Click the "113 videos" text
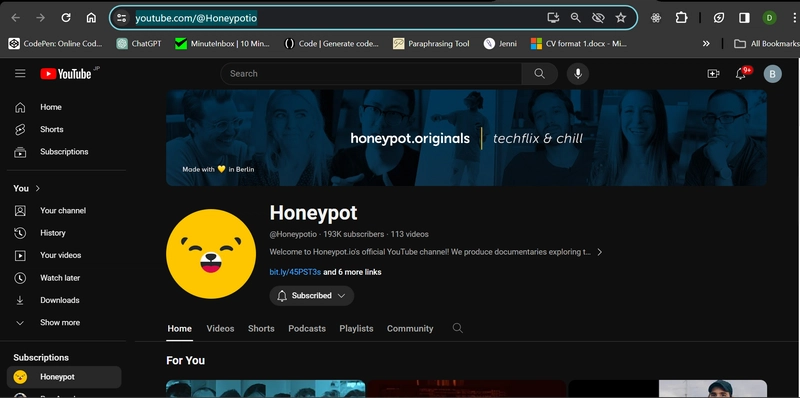The height and width of the screenshot is (398, 800). 410,235
